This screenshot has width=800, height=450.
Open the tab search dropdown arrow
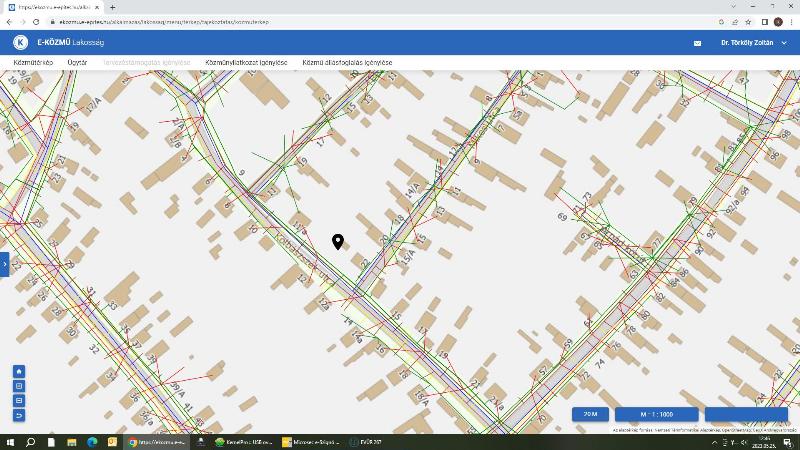(733, 7)
